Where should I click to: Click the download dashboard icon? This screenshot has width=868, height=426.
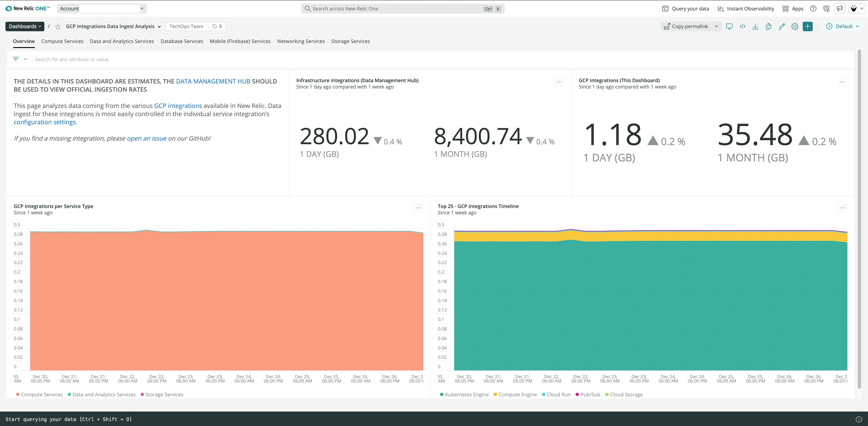(x=755, y=26)
